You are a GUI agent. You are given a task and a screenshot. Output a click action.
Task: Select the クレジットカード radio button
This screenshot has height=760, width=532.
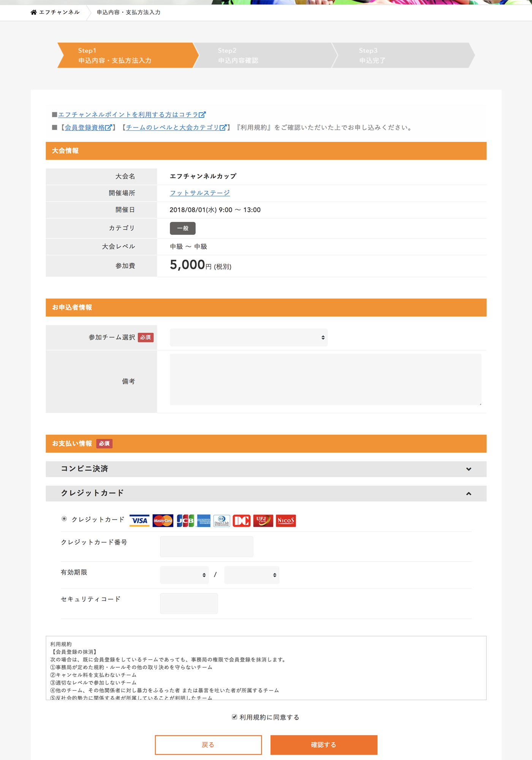[64, 519]
